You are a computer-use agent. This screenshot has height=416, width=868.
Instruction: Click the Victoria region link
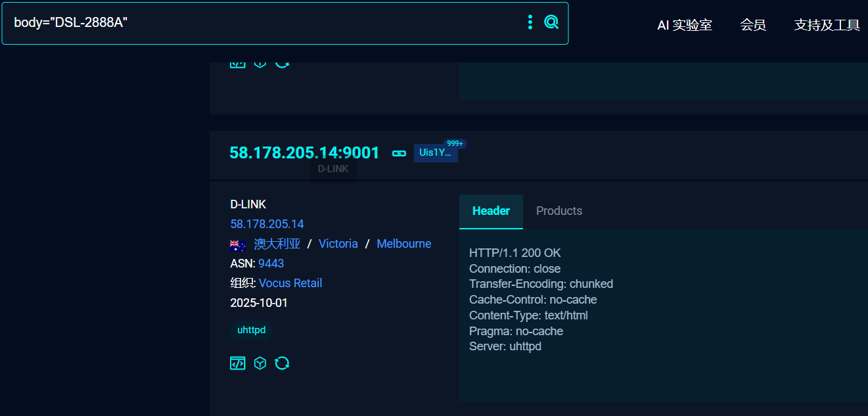pyautogui.click(x=338, y=244)
